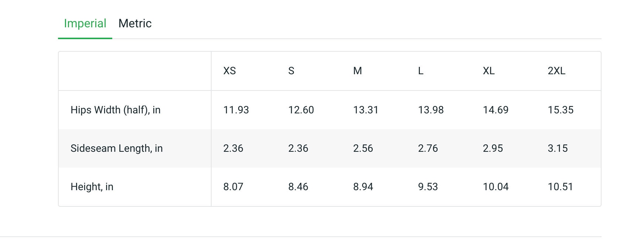The height and width of the screenshot is (243, 644).
Task: Click the 2XL size column header
Action: [556, 71]
